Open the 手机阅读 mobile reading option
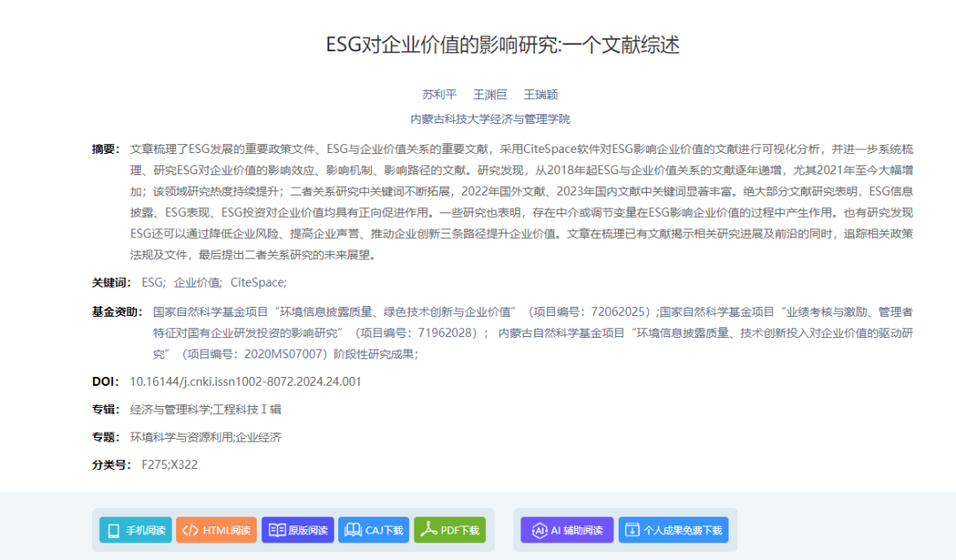 pos(135,530)
